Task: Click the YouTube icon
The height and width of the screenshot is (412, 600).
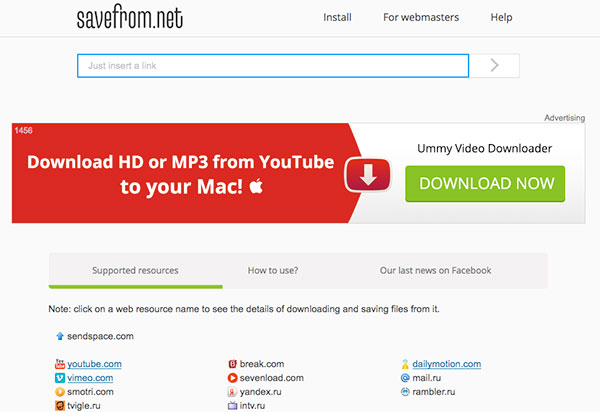Action: coord(60,364)
